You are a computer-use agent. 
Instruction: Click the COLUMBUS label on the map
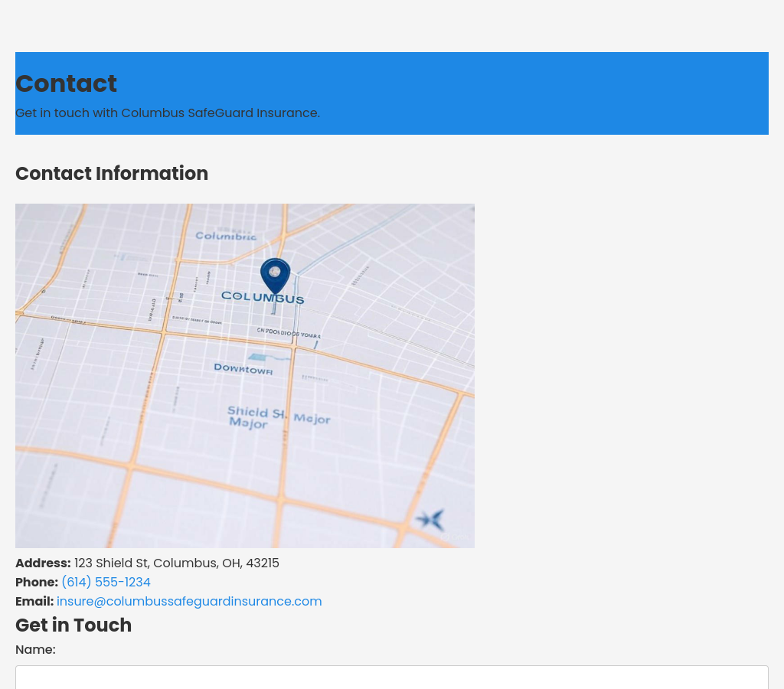tap(262, 298)
